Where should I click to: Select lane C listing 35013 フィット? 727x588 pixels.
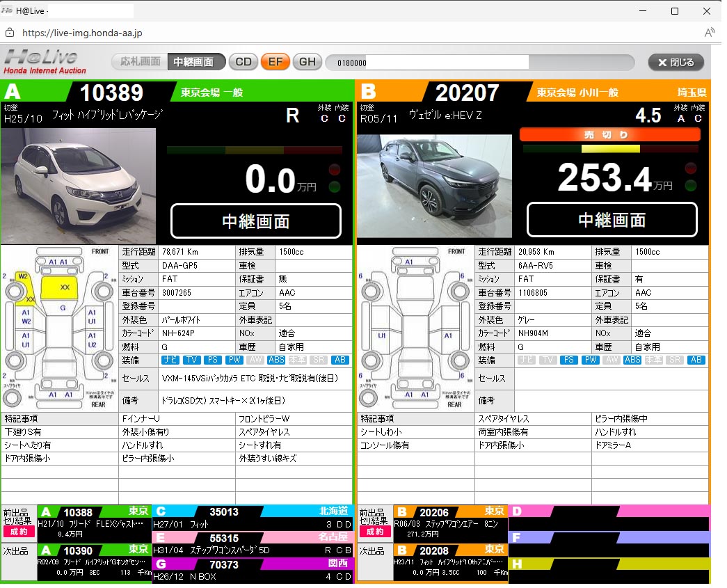point(253,518)
